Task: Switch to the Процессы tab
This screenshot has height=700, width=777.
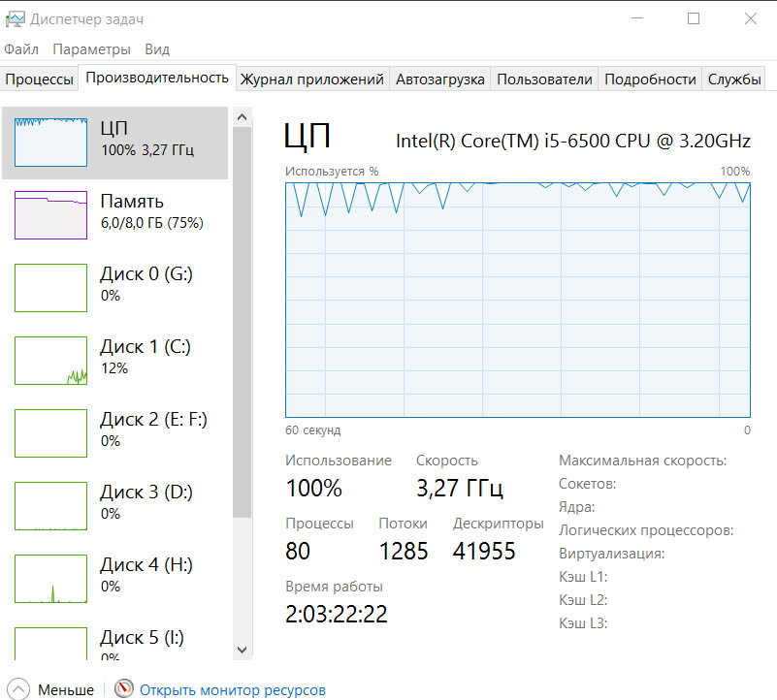Action: pos(39,80)
